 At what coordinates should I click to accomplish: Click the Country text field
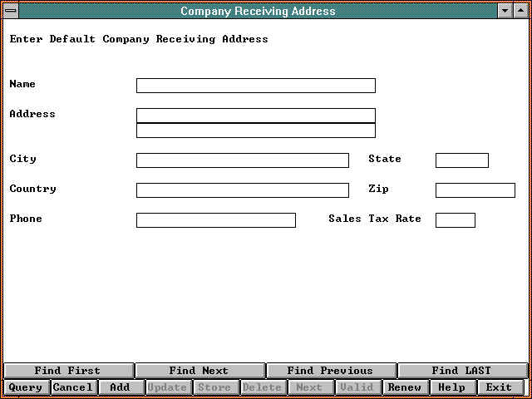[242, 190]
